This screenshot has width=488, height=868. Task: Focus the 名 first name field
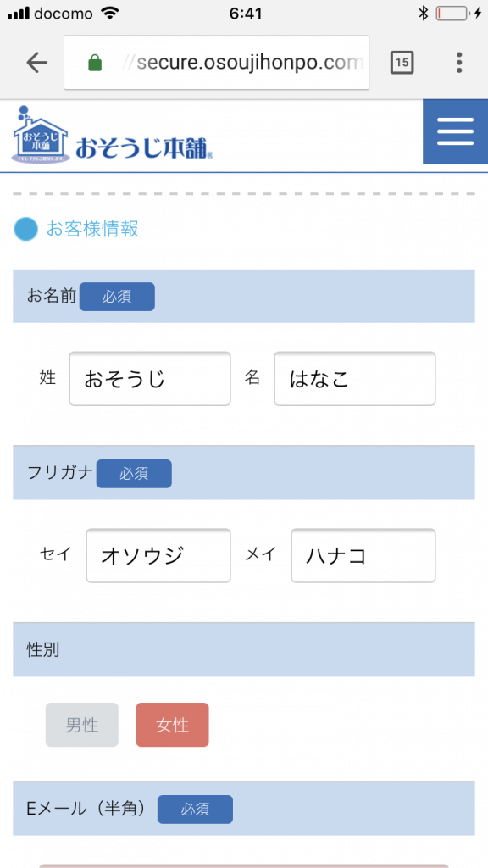[355, 379]
